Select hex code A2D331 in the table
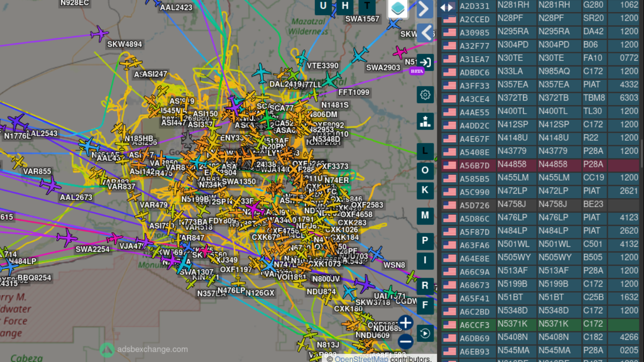The width and height of the screenshot is (644, 362). (x=474, y=6)
